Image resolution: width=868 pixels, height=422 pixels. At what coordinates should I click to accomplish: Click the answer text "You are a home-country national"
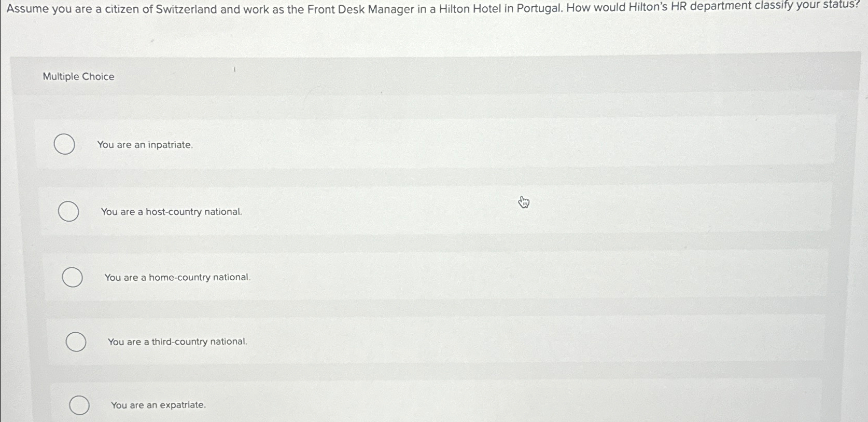(177, 278)
